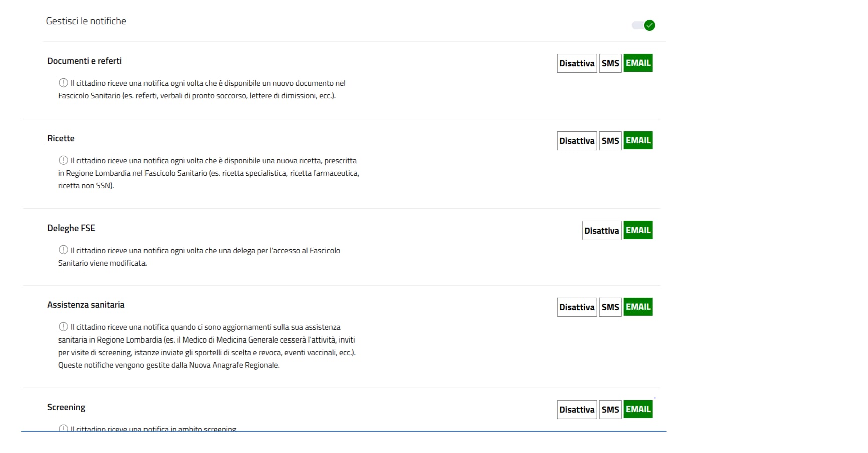Choose SMS for Ricette notifications
868x453 pixels.
point(610,141)
